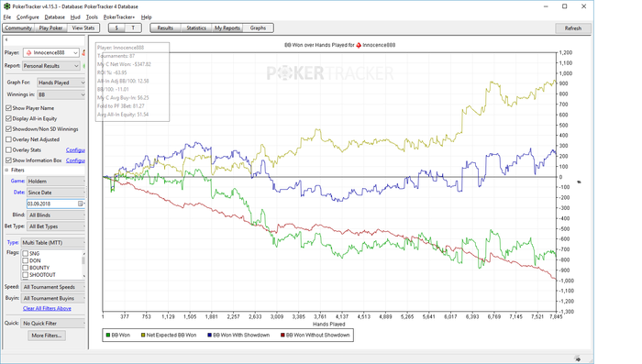Click Configure link next to Show Information Box

75,160
